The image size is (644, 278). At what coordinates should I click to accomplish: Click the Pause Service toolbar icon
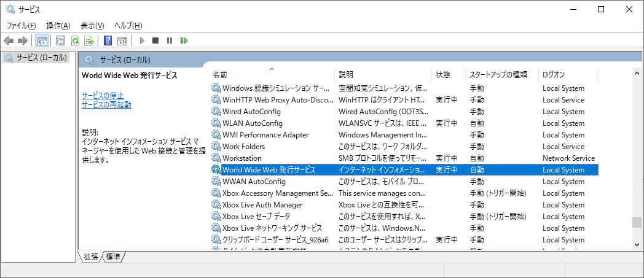(169, 41)
